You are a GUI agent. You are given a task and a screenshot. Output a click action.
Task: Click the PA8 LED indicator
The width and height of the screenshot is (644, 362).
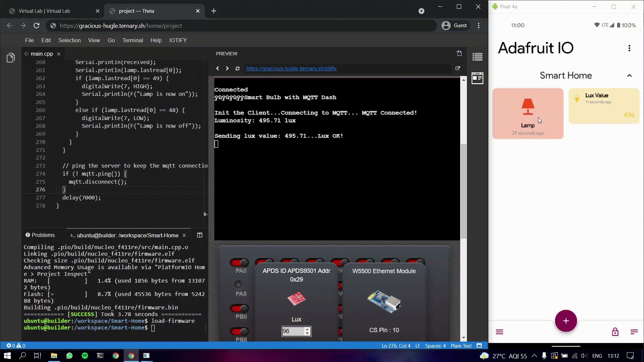coord(238,285)
